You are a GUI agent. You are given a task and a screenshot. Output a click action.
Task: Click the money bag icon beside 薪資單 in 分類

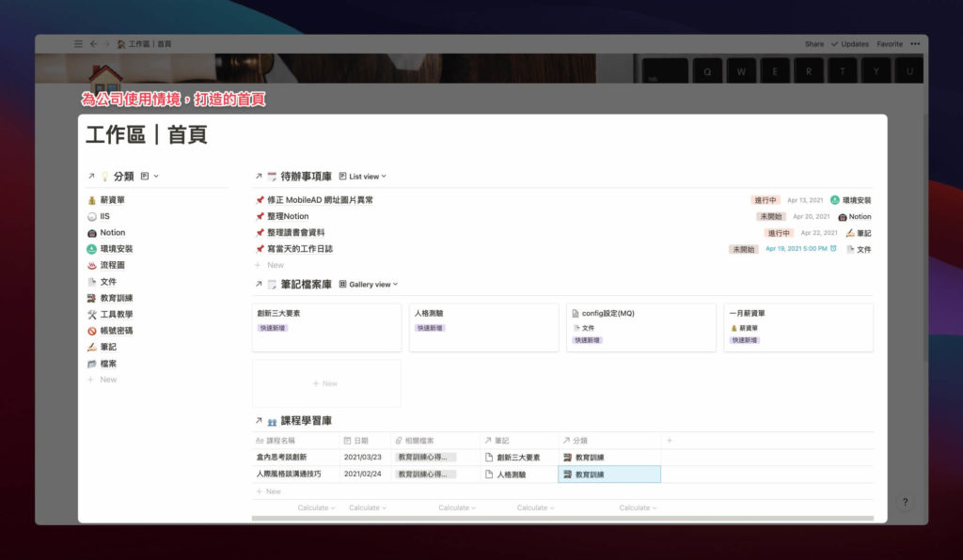[x=91, y=200]
